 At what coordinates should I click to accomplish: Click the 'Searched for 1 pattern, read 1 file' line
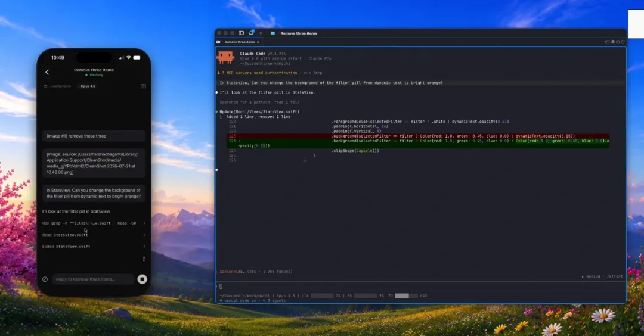click(x=259, y=102)
